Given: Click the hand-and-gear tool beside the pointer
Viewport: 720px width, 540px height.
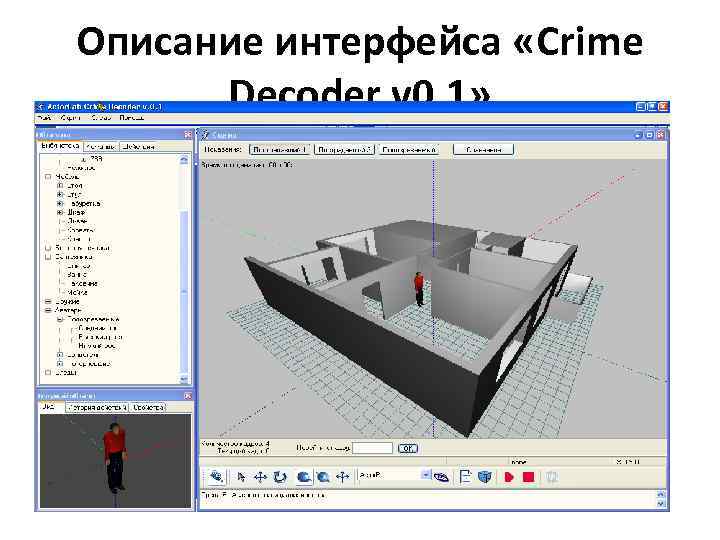Looking at the screenshot, I should point(216,477).
